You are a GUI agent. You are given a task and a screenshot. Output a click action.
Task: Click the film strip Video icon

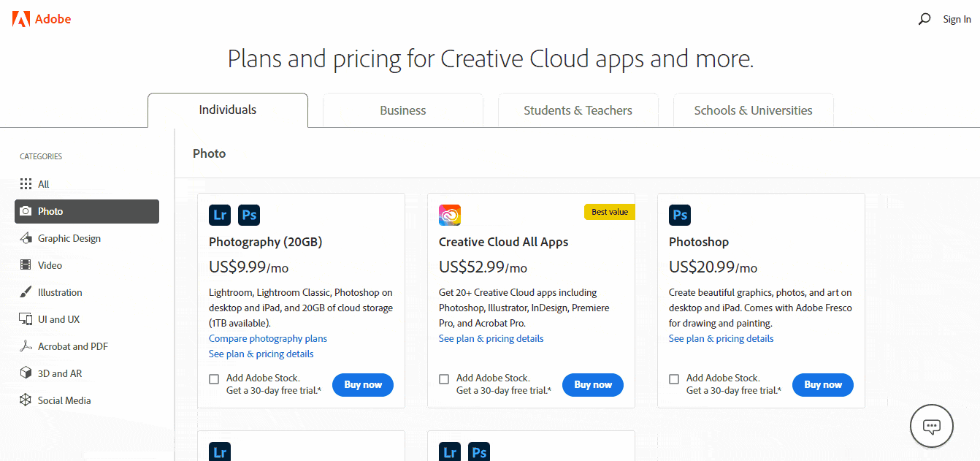click(26, 265)
